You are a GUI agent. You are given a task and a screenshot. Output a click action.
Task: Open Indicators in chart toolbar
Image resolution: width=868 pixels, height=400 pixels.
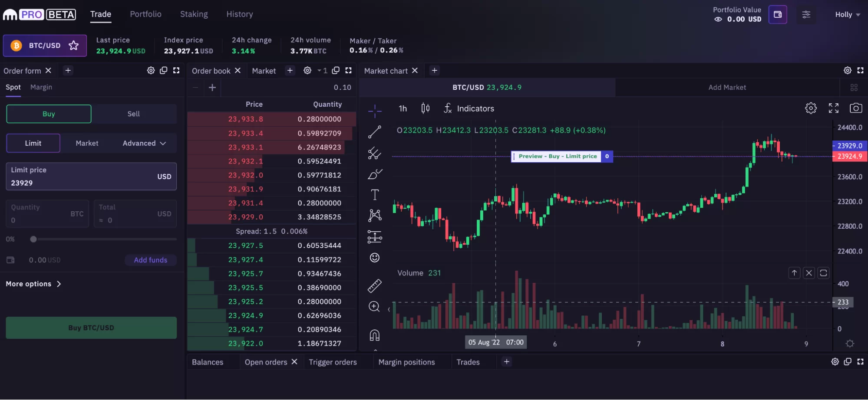[469, 108]
